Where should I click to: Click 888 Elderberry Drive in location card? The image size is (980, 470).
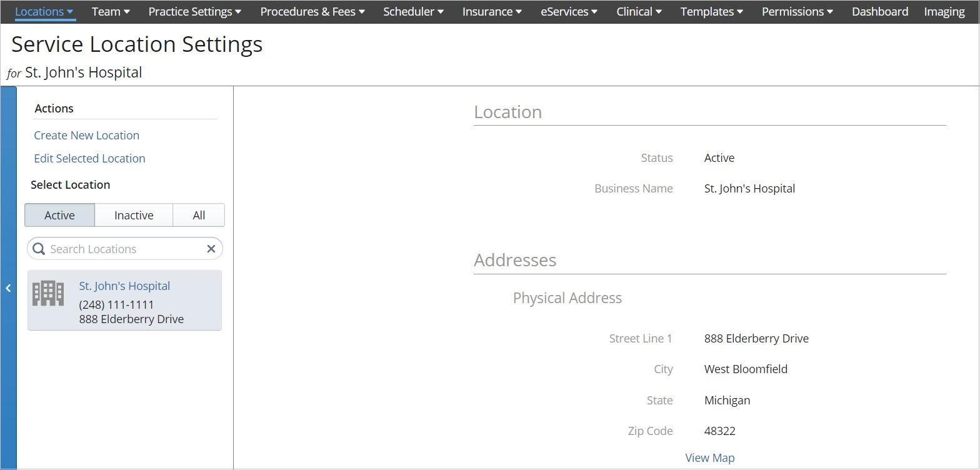[x=131, y=319]
